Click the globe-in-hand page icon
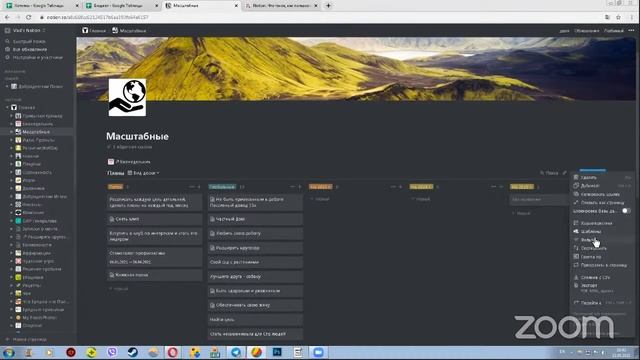Viewport: 640px width, 360px height. click(127, 98)
